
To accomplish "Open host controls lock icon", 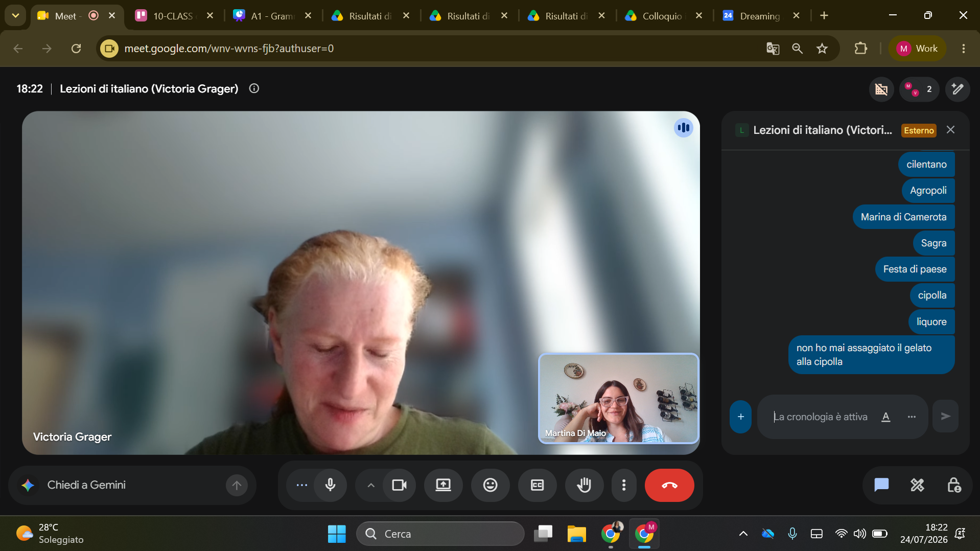I will (954, 485).
